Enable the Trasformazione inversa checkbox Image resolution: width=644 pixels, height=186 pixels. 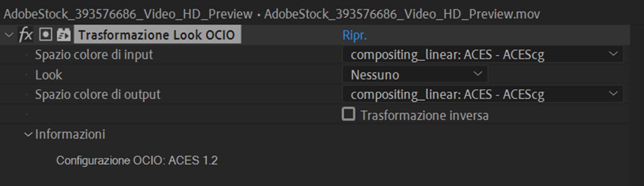click(x=348, y=114)
